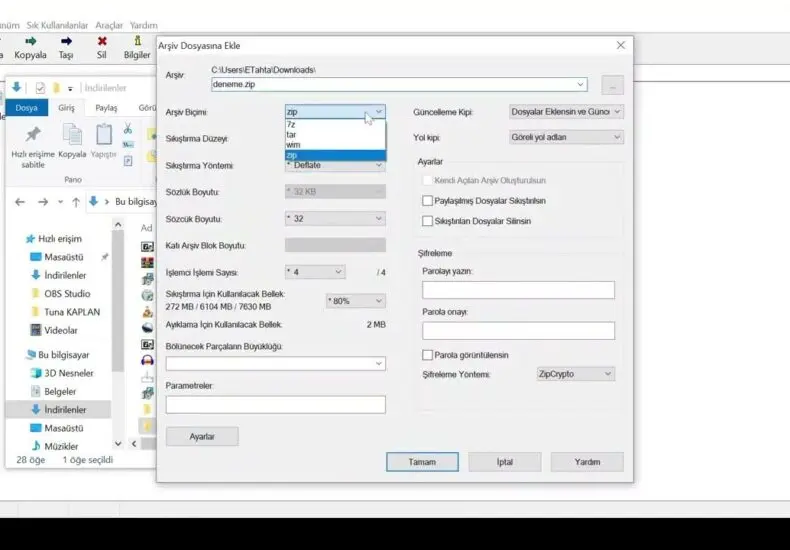The width and height of the screenshot is (790, 550).
Task: Click the Ad column header in Explorer
Action: click(146, 228)
